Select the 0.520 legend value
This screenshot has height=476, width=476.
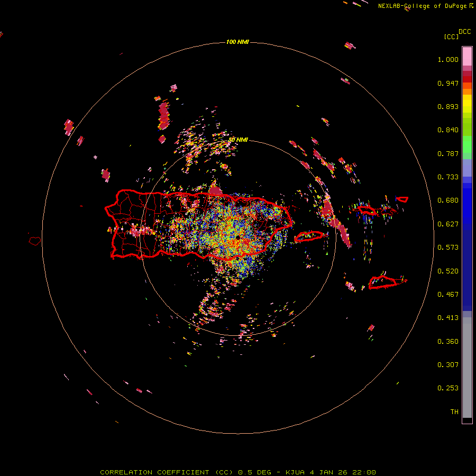coord(448,271)
